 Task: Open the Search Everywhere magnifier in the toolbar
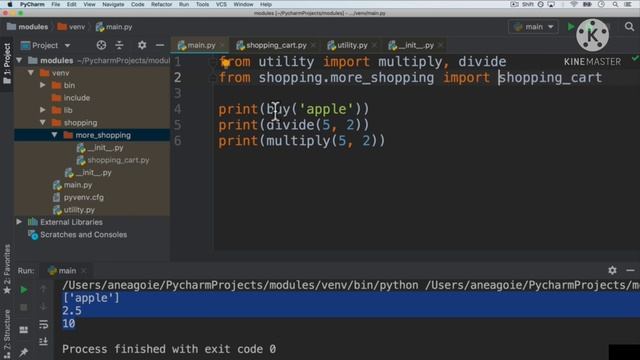click(x=629, y=27)
